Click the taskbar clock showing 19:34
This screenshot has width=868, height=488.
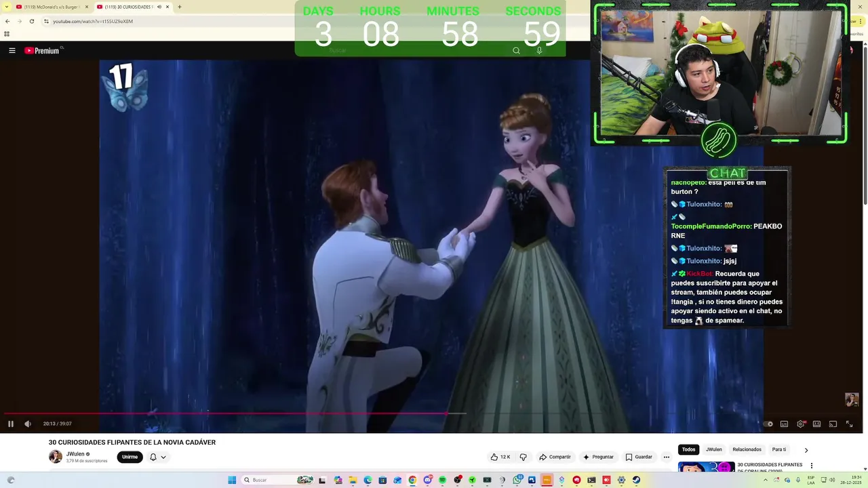tap(851, 480)
